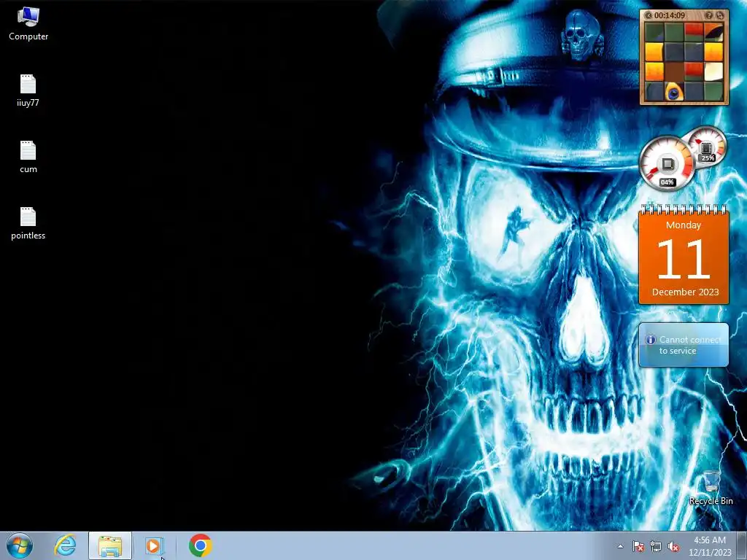Screen dimensions: 747x560
Task: Open the clock showing 4:56 AM
Action: [710, 546]
